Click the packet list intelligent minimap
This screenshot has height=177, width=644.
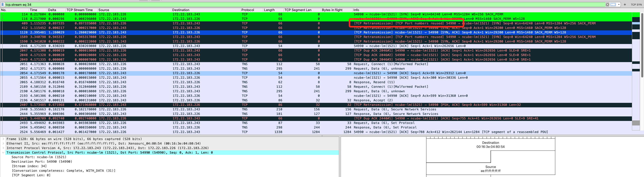pyautogui.click(x=636, y=72)
